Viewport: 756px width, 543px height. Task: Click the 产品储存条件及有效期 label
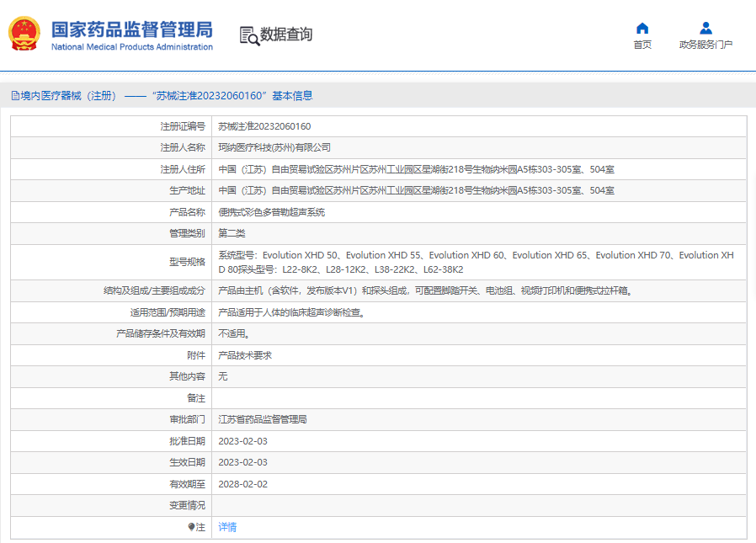click(x=161, y=333)
